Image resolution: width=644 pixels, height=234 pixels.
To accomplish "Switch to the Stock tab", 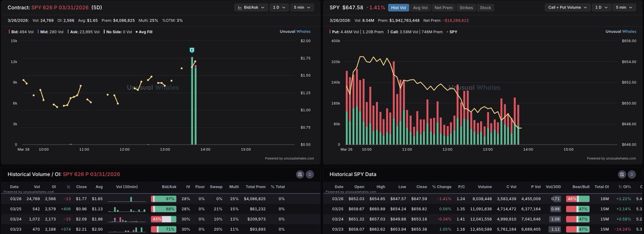I will [x=485, y=8].
